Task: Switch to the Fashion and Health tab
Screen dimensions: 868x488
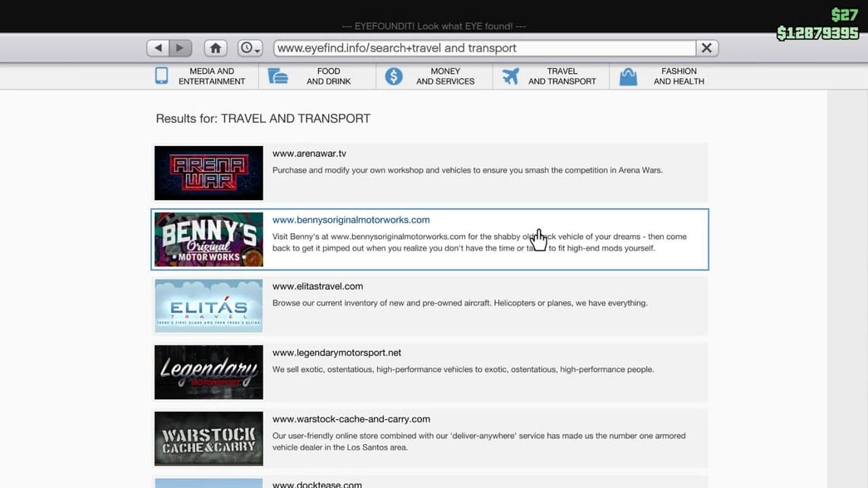Action: coord(679,76)
